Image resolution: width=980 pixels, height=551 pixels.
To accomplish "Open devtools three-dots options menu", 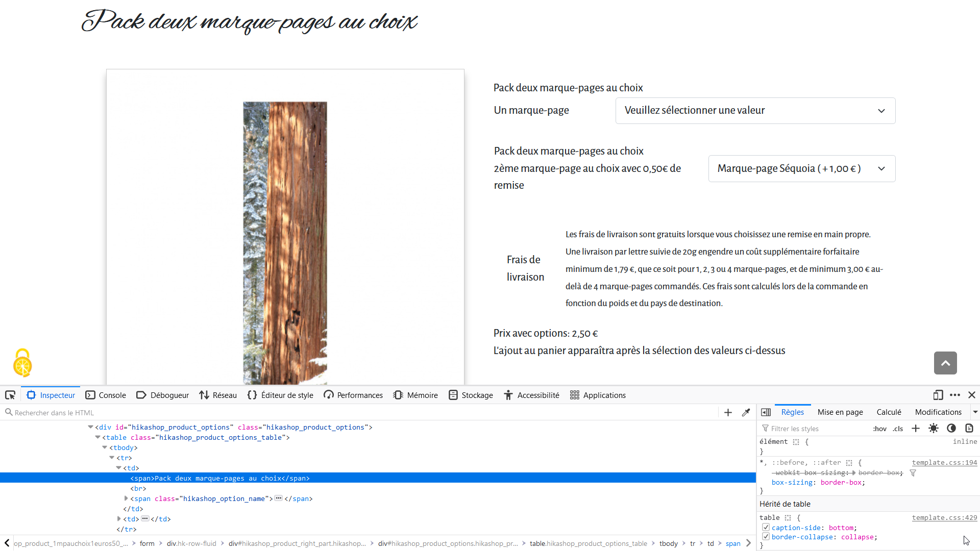I will click(x=955, y=395).
